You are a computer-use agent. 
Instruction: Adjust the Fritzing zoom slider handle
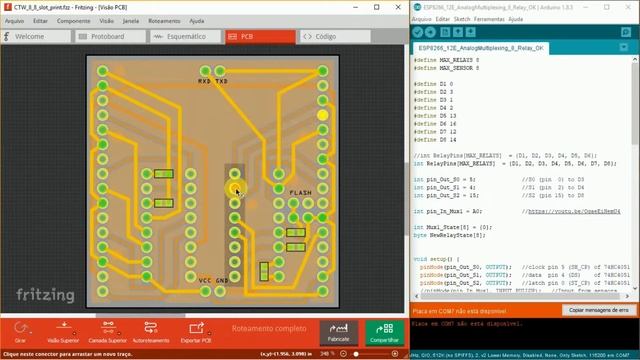pyautogui.click(x=356, y=354)
